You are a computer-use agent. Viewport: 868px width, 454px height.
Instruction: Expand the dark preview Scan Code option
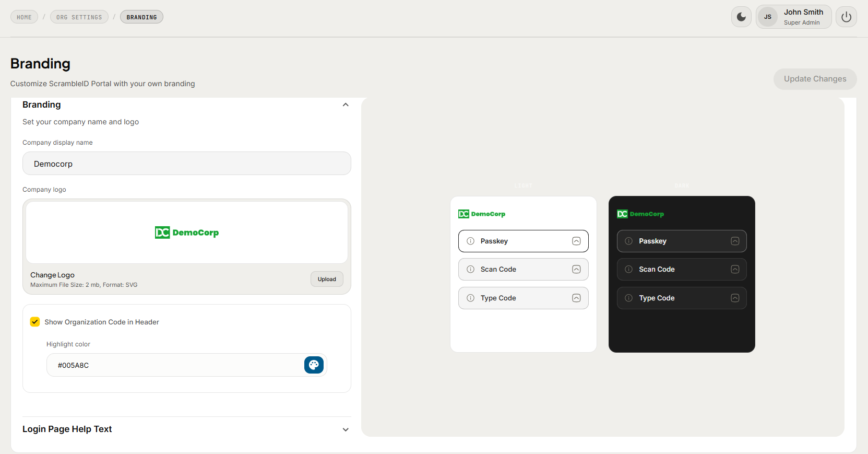coord(735,269)
